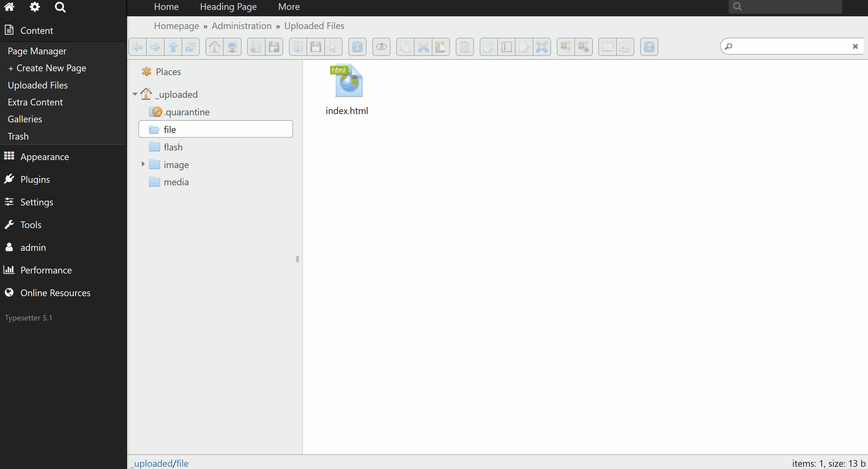
Task: Click the sidebar magnifier search icon
Action: coord(60,7)
